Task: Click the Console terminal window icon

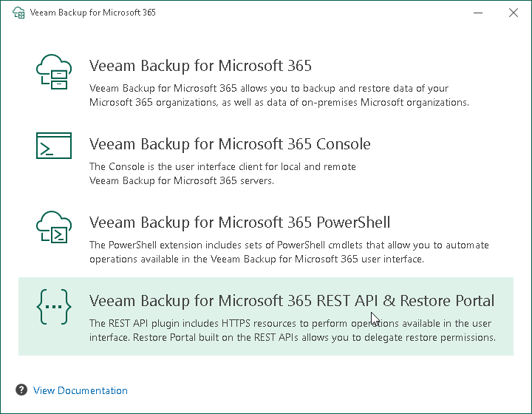Action: click(x=54, y=146)
